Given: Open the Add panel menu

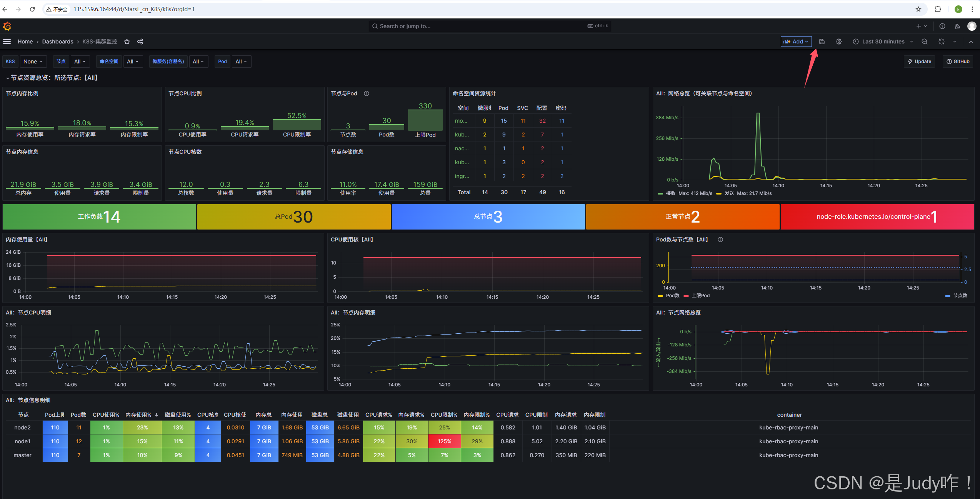Looking at the screenshot, I should [796, 42].
